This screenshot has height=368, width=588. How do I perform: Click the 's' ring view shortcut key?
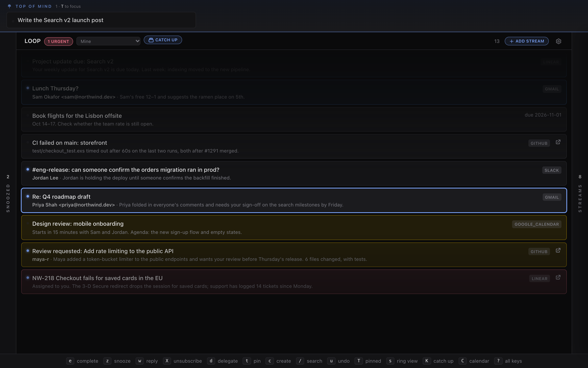tap(390, 361)
